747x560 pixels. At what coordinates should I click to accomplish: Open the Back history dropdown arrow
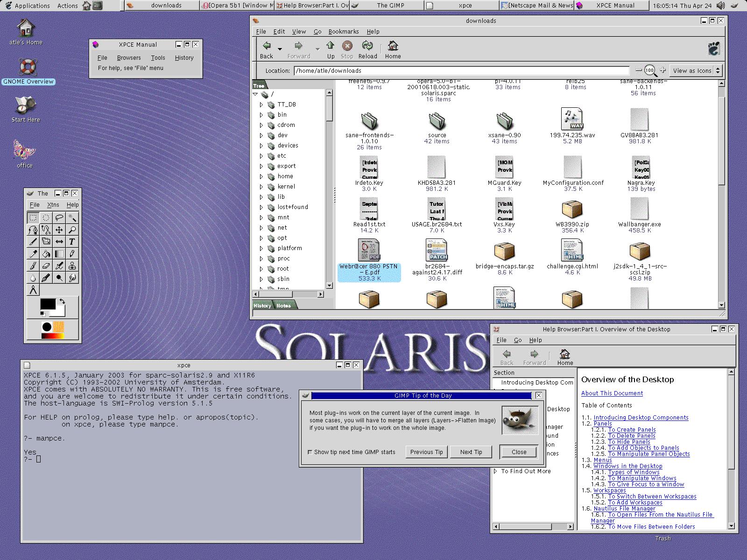click(x=280, y=49)
